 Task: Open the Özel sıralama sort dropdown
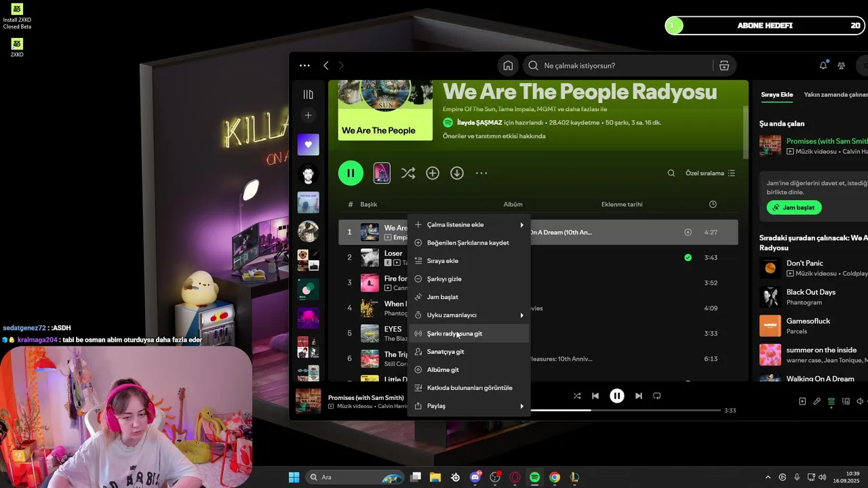pyautogui.click(x=710, y=174)
